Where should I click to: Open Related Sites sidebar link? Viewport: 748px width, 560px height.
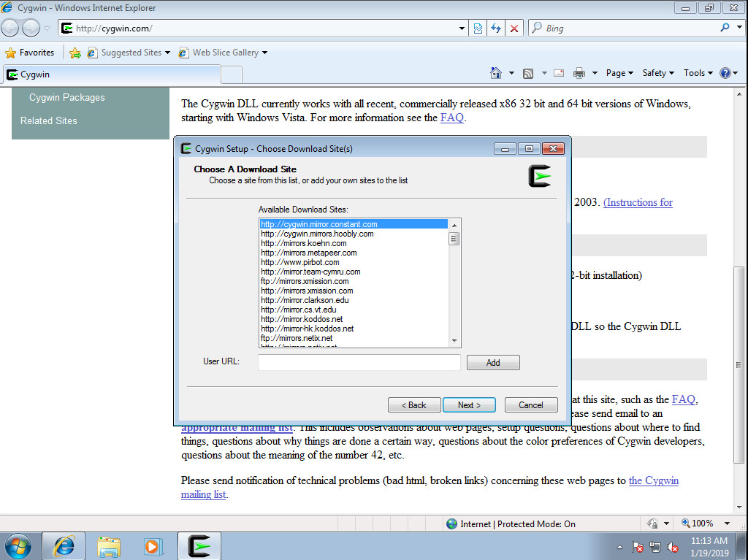click(49, 120)
